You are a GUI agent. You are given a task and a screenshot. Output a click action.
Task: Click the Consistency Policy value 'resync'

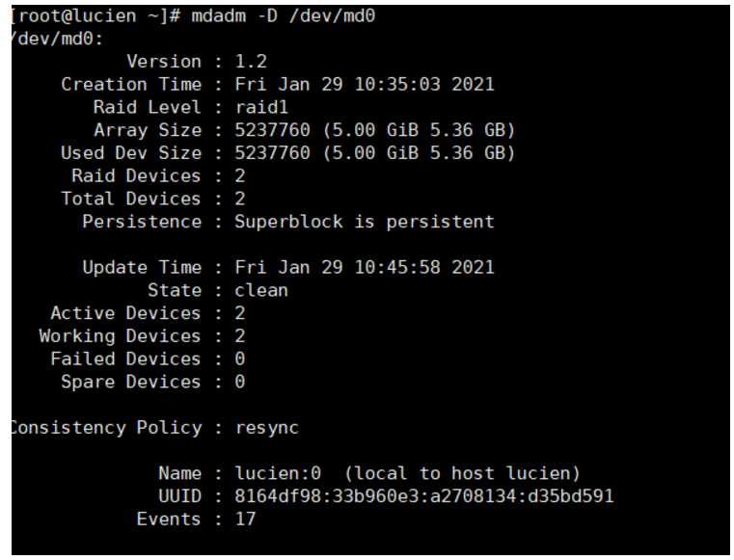pos(266,428)
